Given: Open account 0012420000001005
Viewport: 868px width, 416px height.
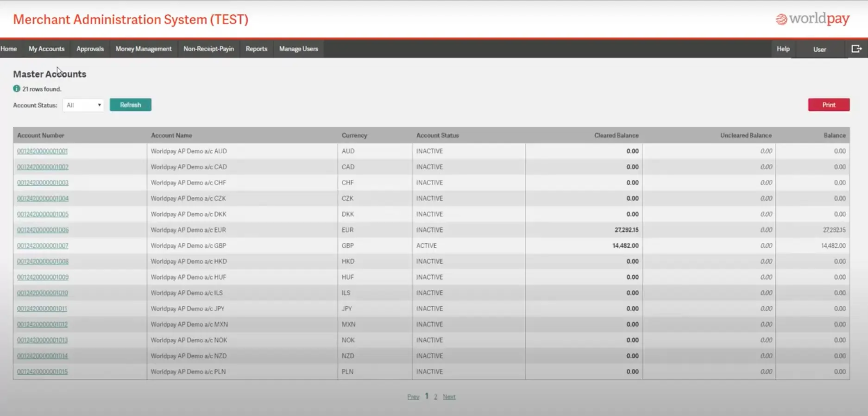Looking at the screenshot, I should tap(43, 214).
